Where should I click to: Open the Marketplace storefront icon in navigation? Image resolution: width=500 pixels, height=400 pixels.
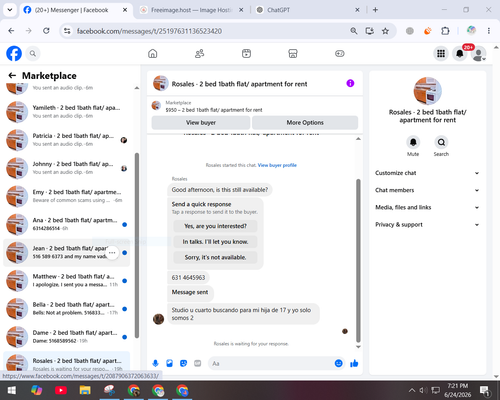pyautogui.click(x=293, y=53)
